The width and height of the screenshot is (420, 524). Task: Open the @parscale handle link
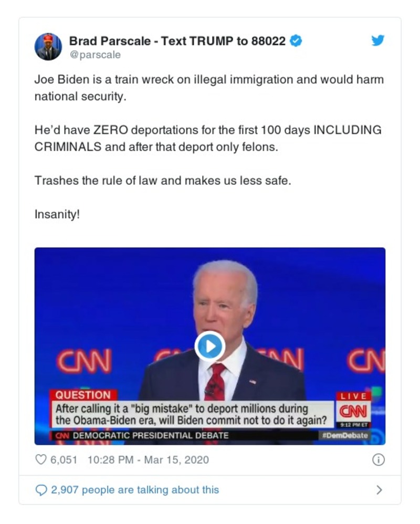[95, 55]
